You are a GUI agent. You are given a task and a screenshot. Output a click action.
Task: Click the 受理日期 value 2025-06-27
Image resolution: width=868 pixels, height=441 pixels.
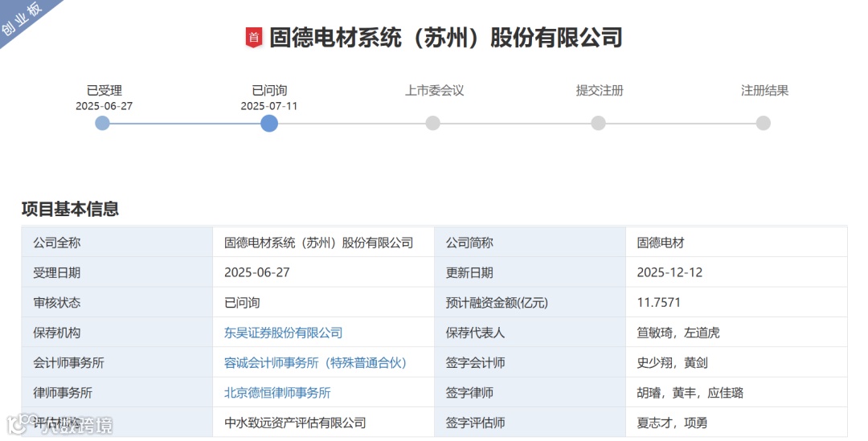[x=257, y=272]
